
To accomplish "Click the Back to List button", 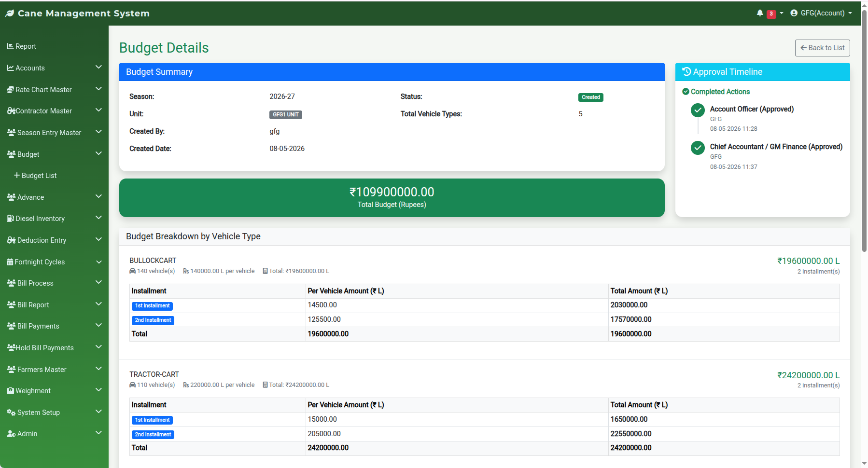I will (823, 48).
